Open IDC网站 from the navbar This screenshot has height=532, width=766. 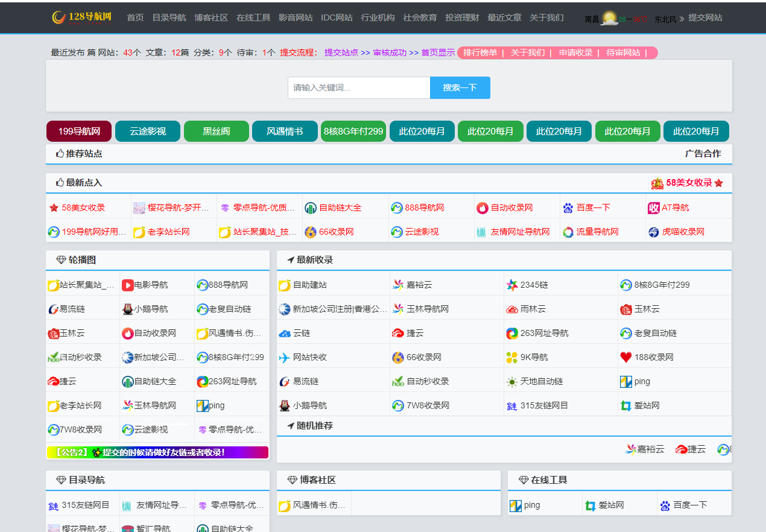pyautogui.click(x=337, y=17)
